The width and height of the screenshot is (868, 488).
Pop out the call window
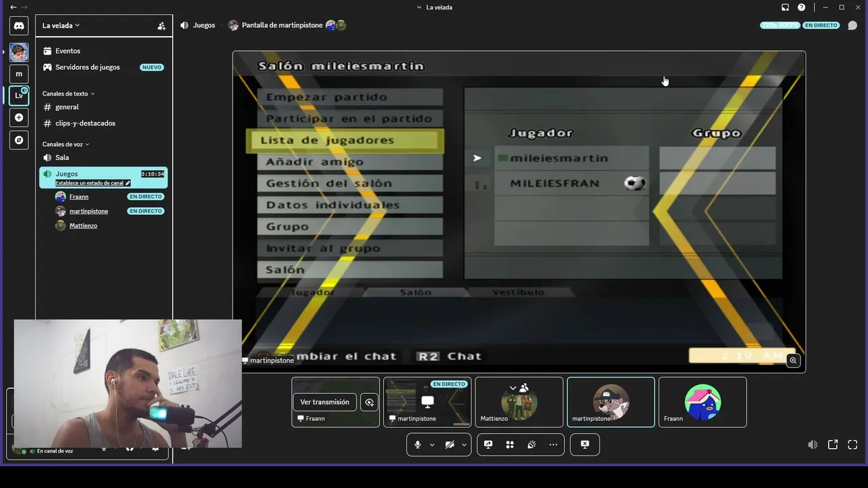(833, 445)
